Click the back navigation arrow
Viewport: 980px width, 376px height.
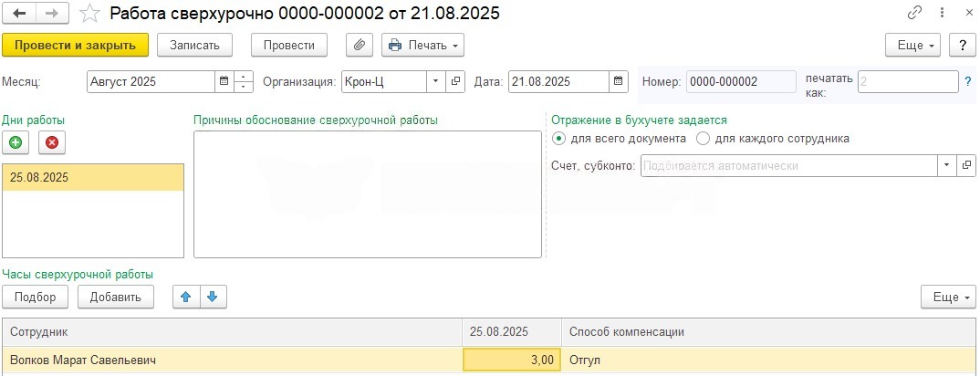pyautogui.click(x=20, y=14)
